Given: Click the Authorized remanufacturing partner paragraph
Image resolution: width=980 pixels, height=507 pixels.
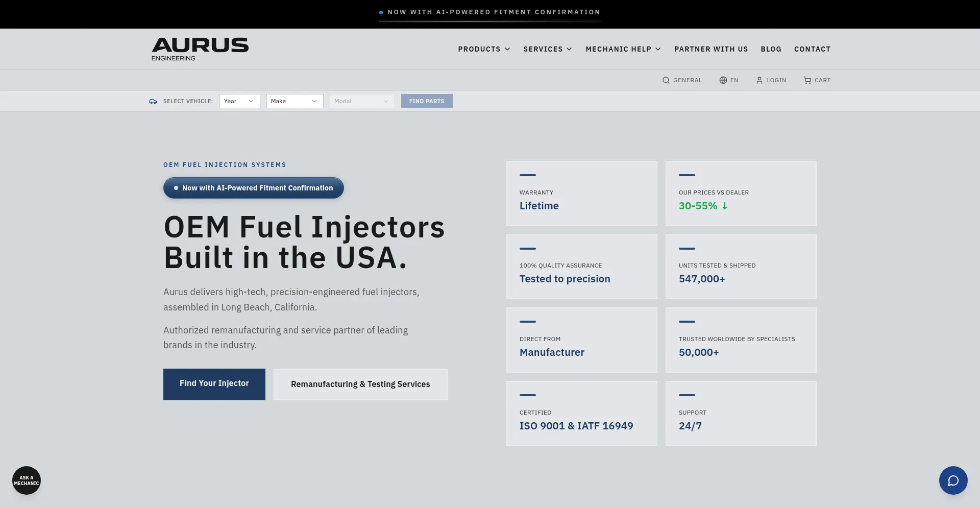Looking at the screenshot, I should (x=286, y=337).
